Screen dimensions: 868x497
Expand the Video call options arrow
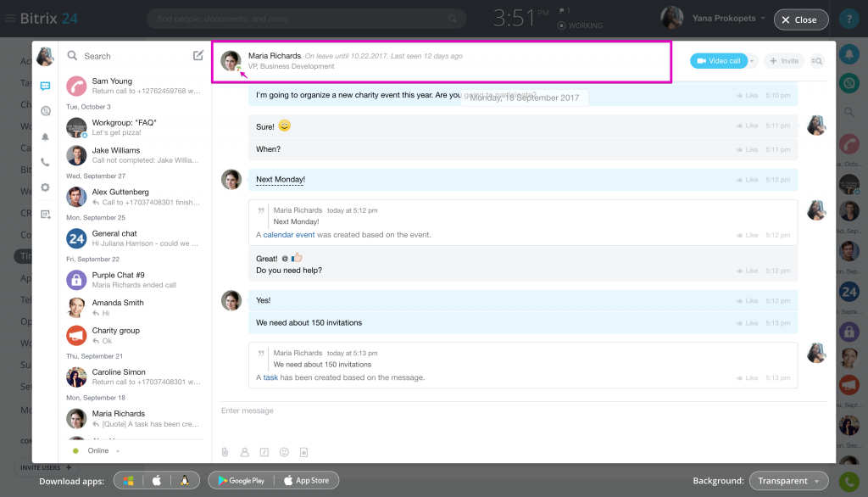752,61
